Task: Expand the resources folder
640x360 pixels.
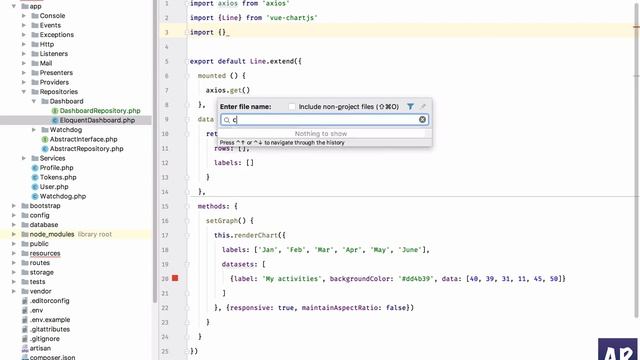Action: tap(14, 253)
